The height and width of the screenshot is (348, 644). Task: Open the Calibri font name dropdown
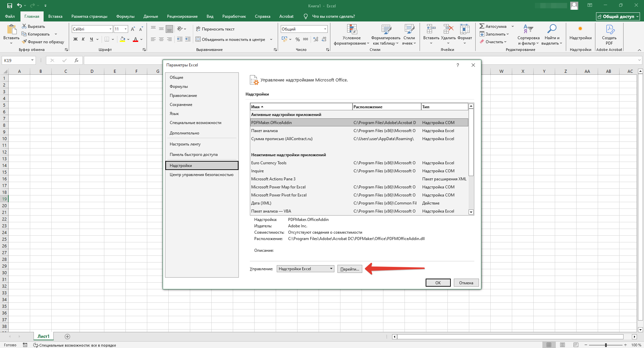pyautogui.click(x=110, y=29)
